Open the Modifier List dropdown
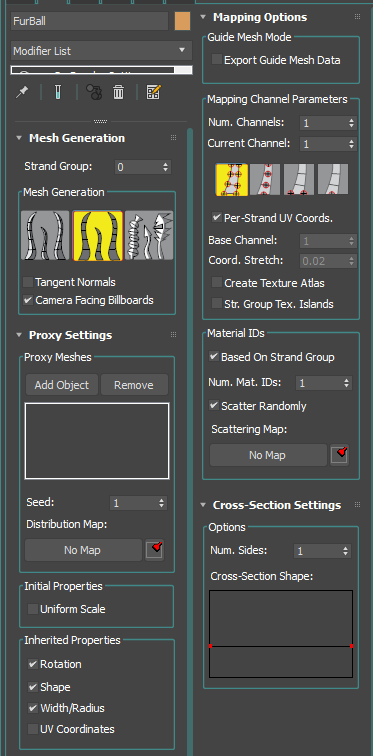Screen dimensions: 373x756 click(101, 51)
